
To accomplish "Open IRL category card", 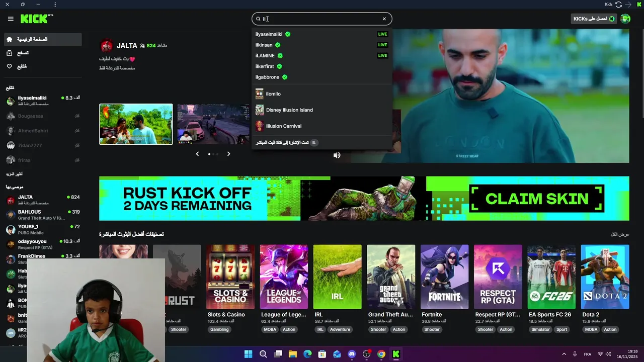I will pos(337,277).
